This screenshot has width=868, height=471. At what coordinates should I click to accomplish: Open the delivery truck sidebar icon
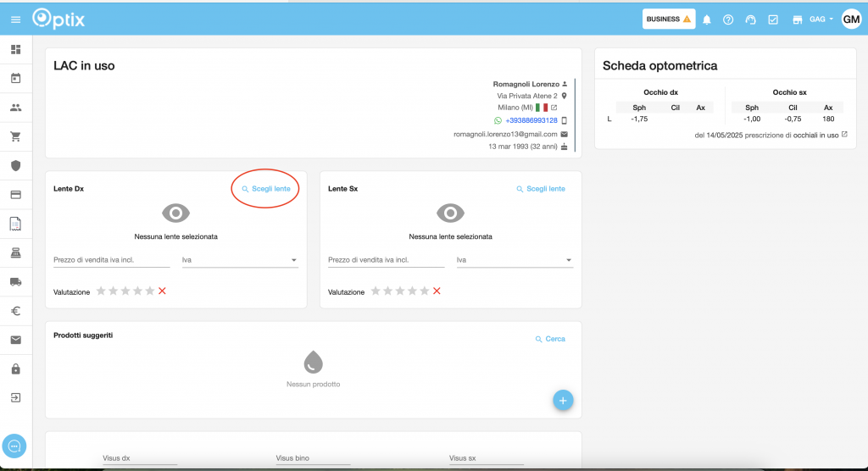pos(15,281)
